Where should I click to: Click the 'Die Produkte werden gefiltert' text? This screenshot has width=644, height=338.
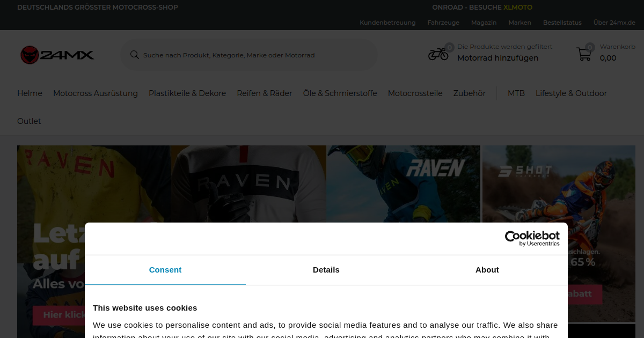(x=504, y=47)
